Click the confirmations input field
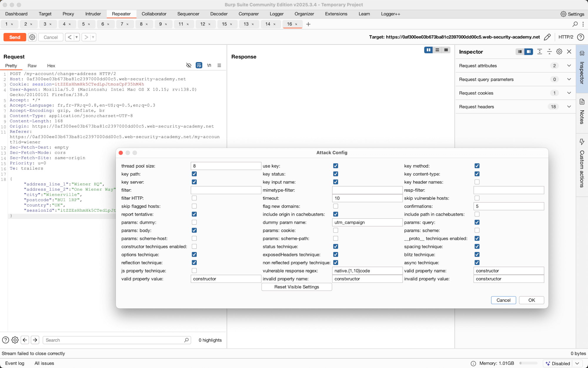588x368 pixels. pyautogui.click(x=509, y=206)
